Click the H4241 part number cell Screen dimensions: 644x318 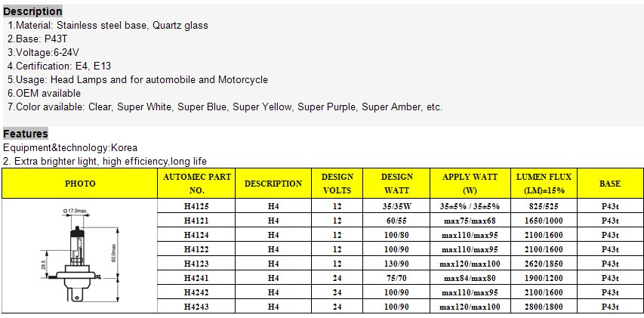(196, 278)
